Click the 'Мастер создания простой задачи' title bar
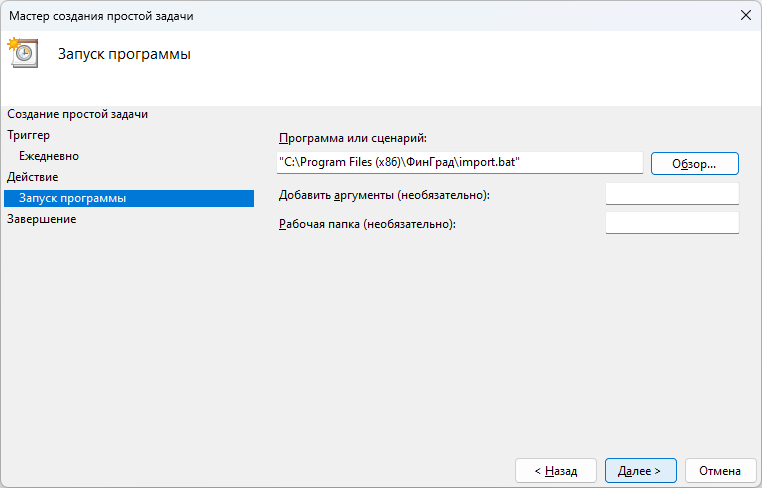This screenshot has width=762, height=488. coord(300,15)
